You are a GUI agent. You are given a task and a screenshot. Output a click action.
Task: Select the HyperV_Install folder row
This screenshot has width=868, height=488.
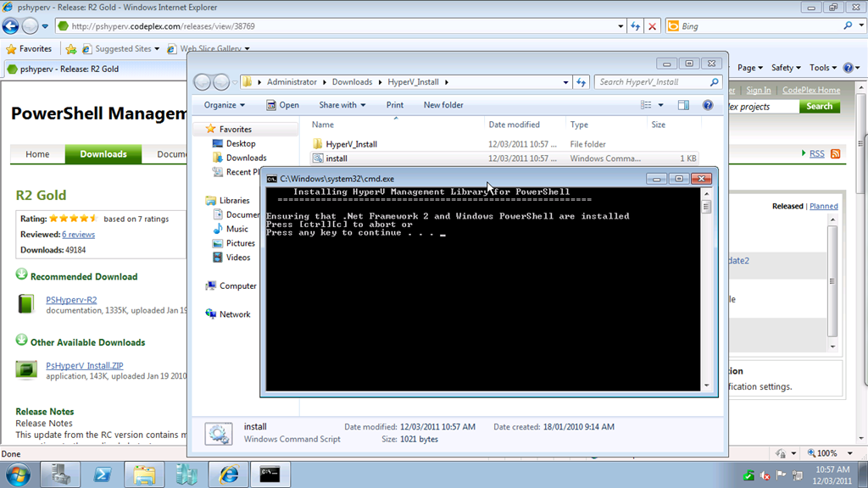504,144
